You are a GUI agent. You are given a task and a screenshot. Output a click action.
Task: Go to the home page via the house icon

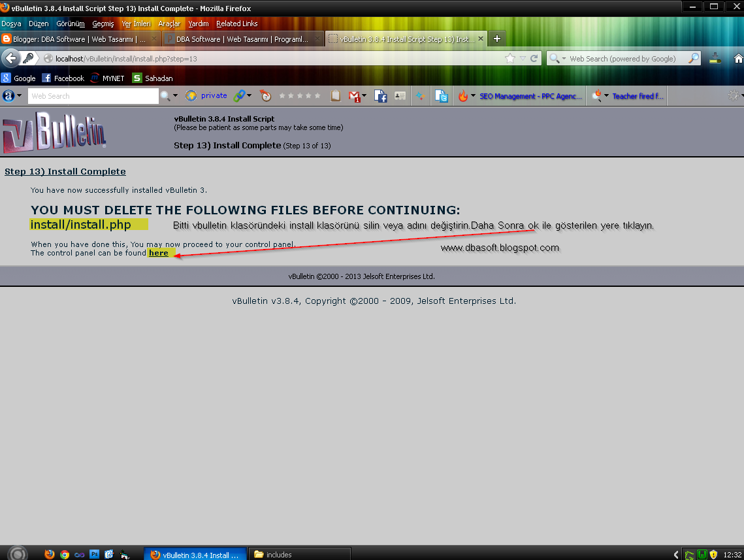pyautogui.click(x=738, y=58)
